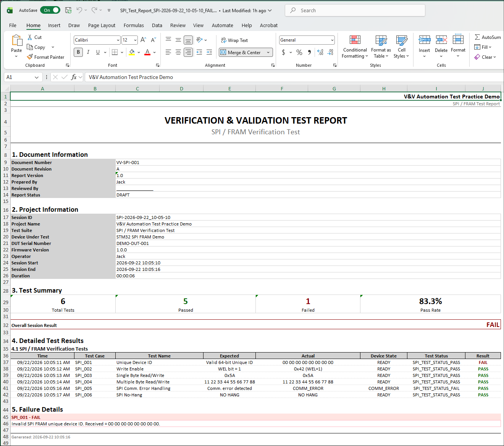
Task: Click the center text horizontally icon
Action: pyautogui.click(x=178, y=52)
